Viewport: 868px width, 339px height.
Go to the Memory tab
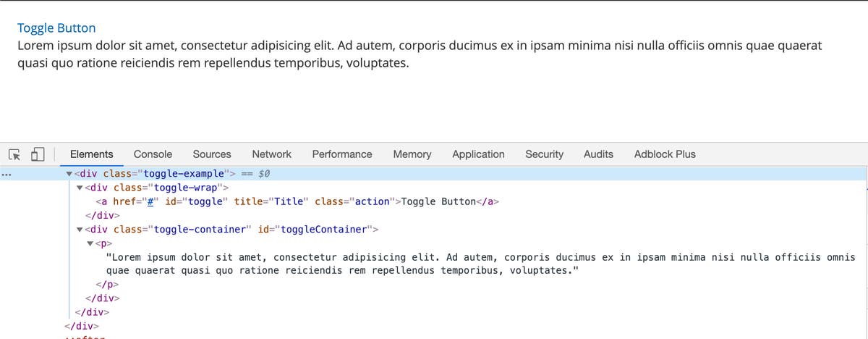pos(412,154)
